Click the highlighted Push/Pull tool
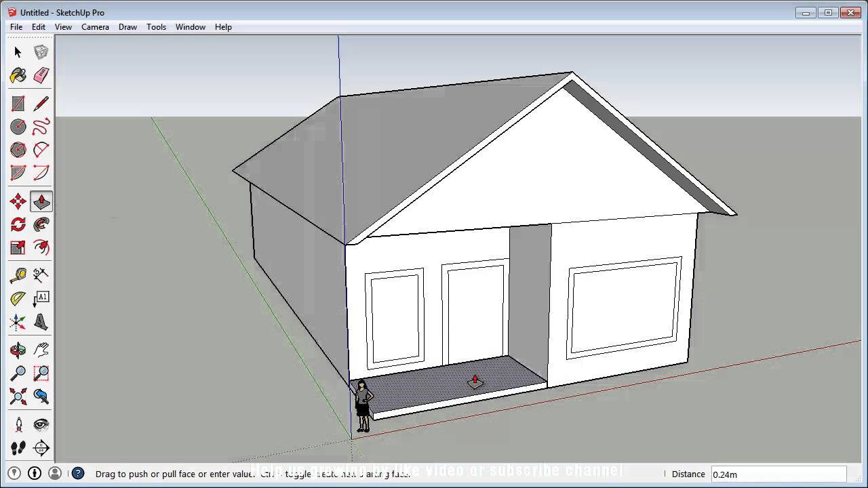Viewport: 868px width, 488px height. coord(41,201)
